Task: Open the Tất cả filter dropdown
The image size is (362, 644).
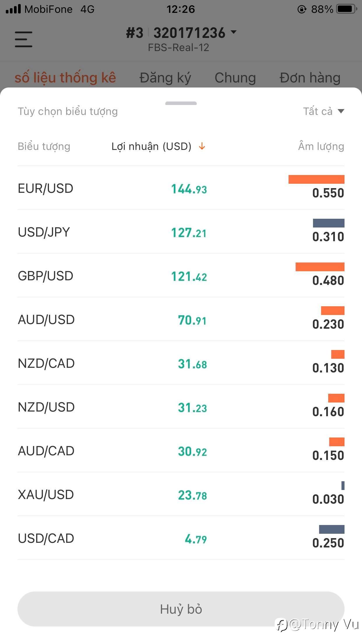Action: point(324,111)
